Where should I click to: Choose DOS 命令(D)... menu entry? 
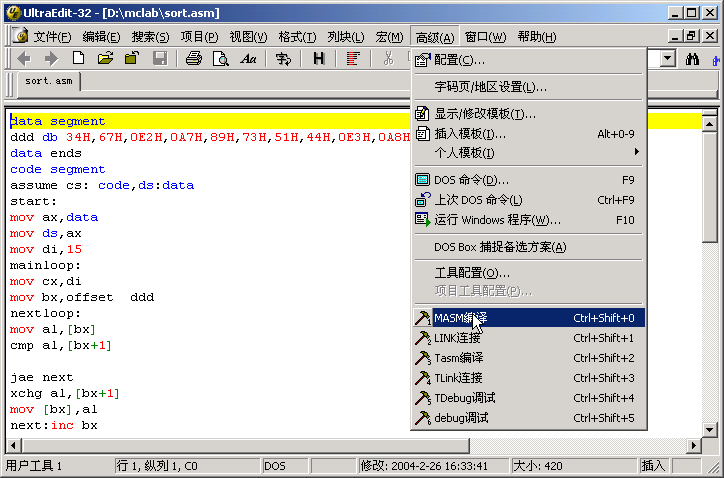tap(529, 180)
